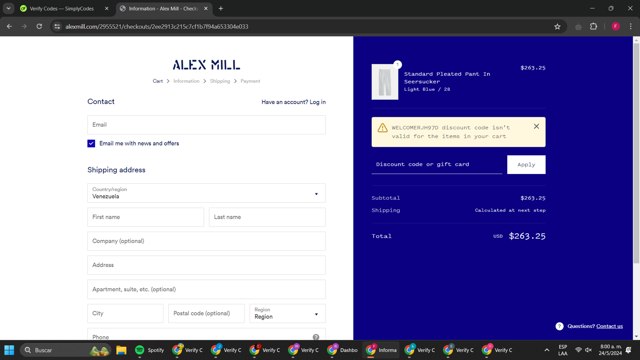
Task: Open the clock showing 8:00 a.m.
Action: coord(610,350)
